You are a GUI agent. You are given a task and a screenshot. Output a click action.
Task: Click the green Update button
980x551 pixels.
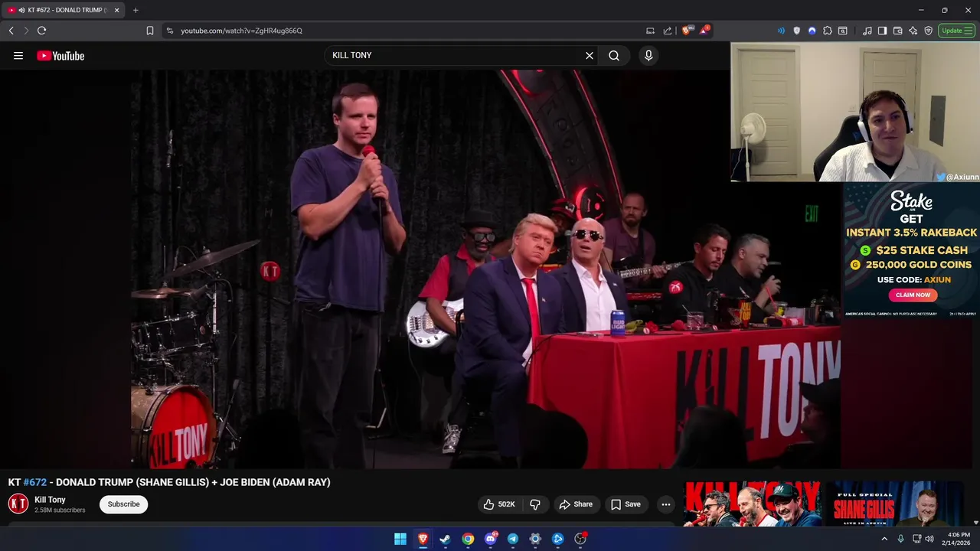[956, 31]
